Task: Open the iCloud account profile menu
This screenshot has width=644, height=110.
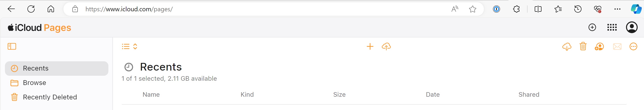Action: [x=631, y=27]
